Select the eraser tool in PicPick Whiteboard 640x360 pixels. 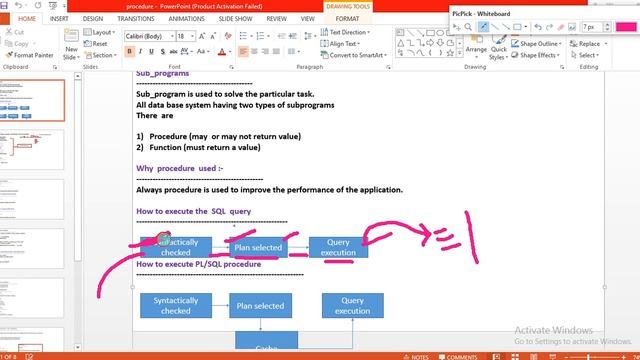point(561,27)
